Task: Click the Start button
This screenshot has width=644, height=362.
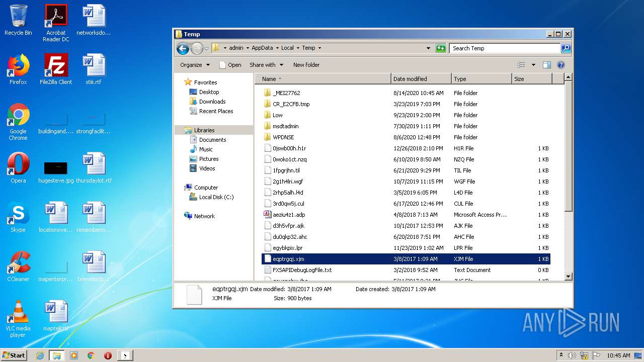Action: pyautogui.click(x=14, y=355)
